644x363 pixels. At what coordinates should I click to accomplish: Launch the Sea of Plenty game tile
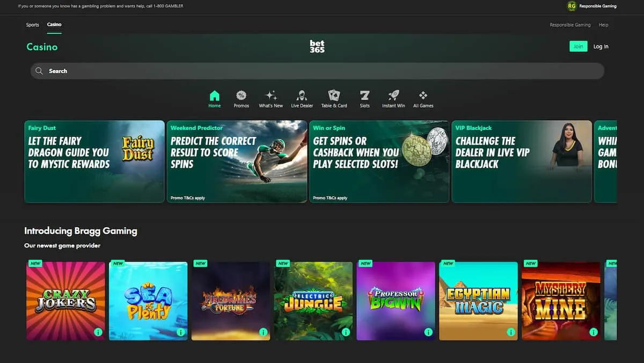(148, 301)
